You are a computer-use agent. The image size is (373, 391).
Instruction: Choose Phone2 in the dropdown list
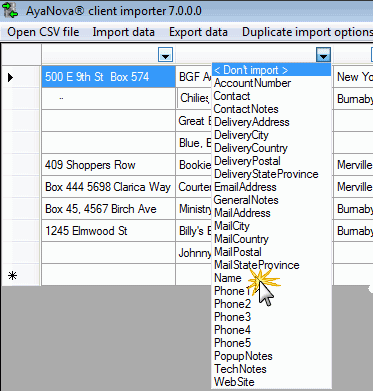(x=271, y=304)
